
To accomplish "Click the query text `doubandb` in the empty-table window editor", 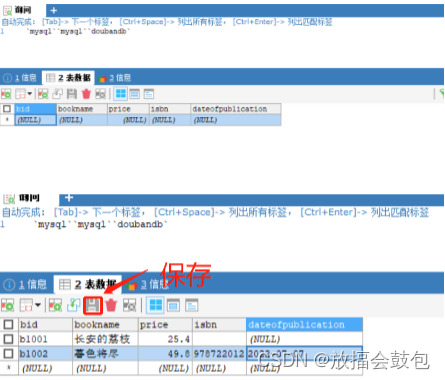I will click(x=109, y=31).
